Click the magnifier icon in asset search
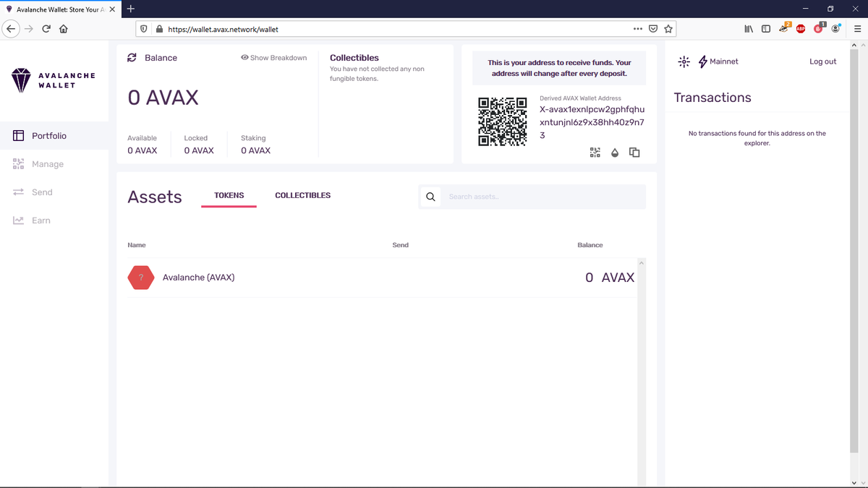This screenshot has height=488, width=868. click(430, 197)
